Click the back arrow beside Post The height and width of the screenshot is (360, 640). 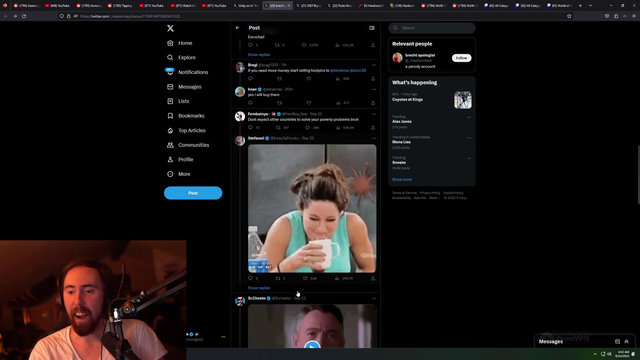click(x=238, y=28)
